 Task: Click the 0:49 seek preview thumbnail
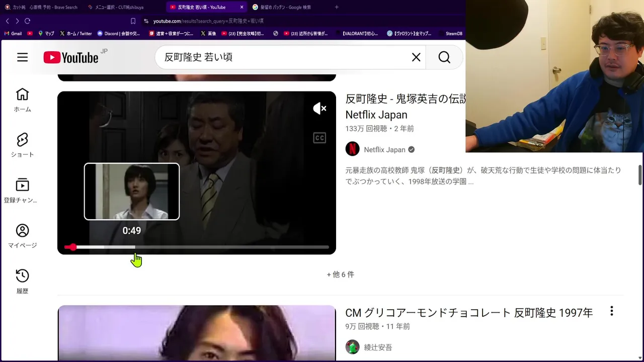coord(132,192)
